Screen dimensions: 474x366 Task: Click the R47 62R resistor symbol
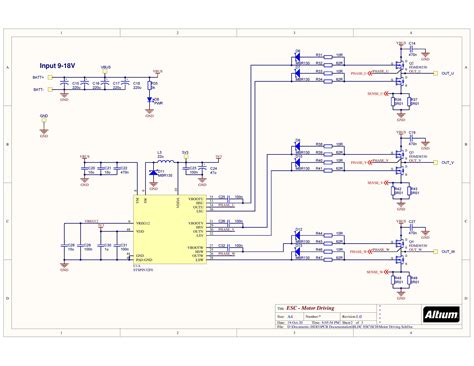tap(328, 259)
